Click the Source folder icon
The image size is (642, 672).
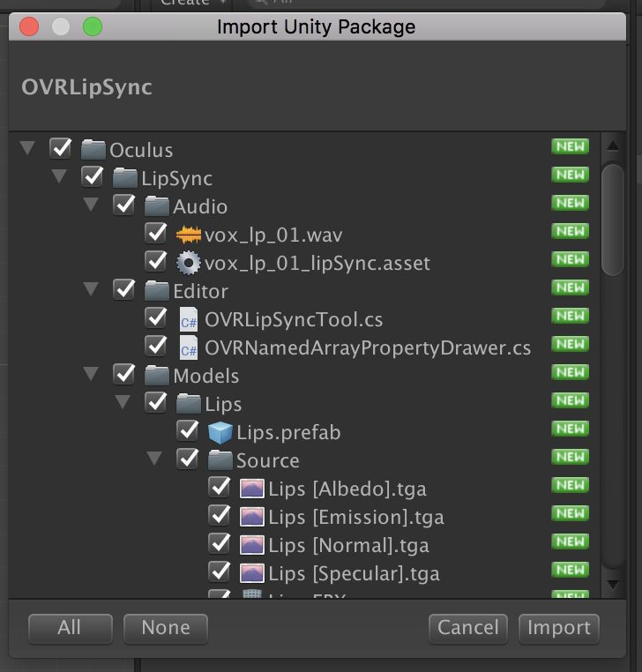(x=220, y=460)
